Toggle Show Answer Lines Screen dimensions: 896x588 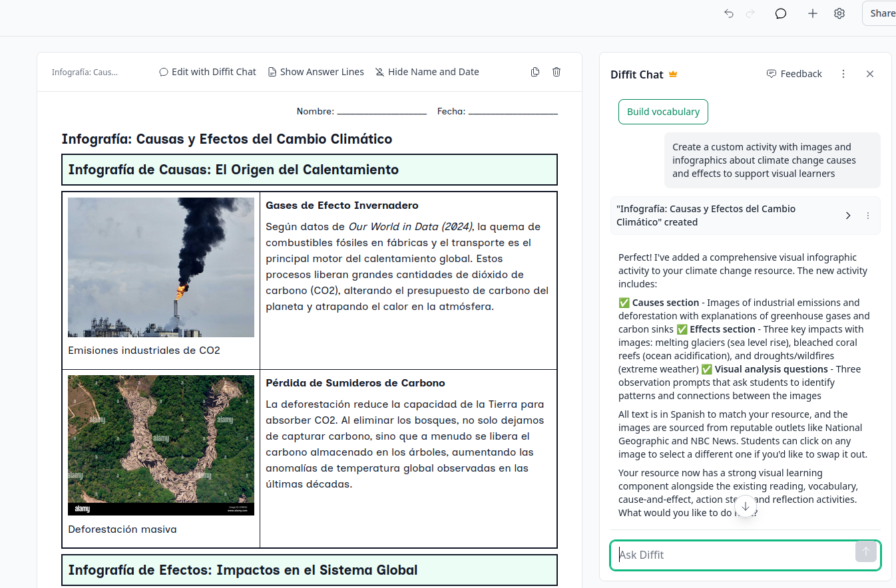[x=316, y=72]
